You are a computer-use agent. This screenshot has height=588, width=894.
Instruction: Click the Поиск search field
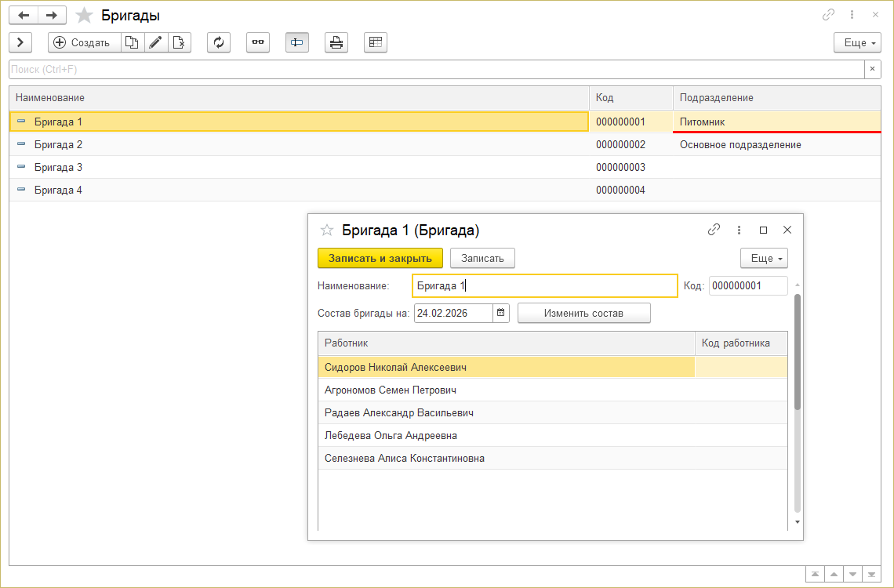[x=435, y=70]
